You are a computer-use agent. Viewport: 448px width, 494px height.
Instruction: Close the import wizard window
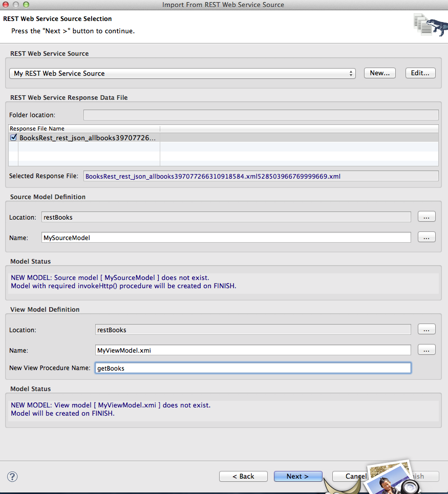tap(5, 5)
